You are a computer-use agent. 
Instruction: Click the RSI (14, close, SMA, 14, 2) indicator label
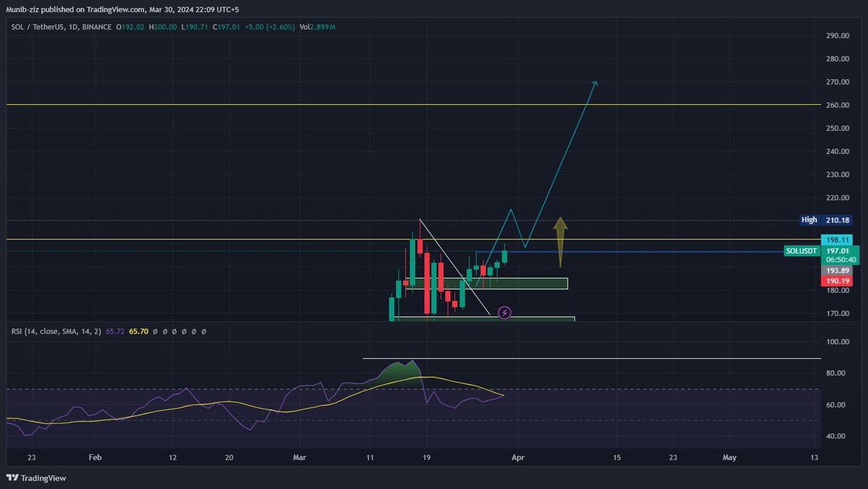56,331
